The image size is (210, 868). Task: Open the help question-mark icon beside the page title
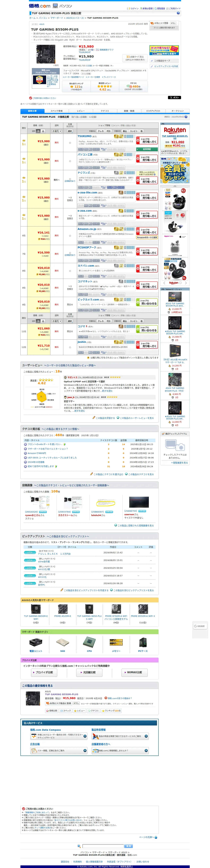coord(178,13)
